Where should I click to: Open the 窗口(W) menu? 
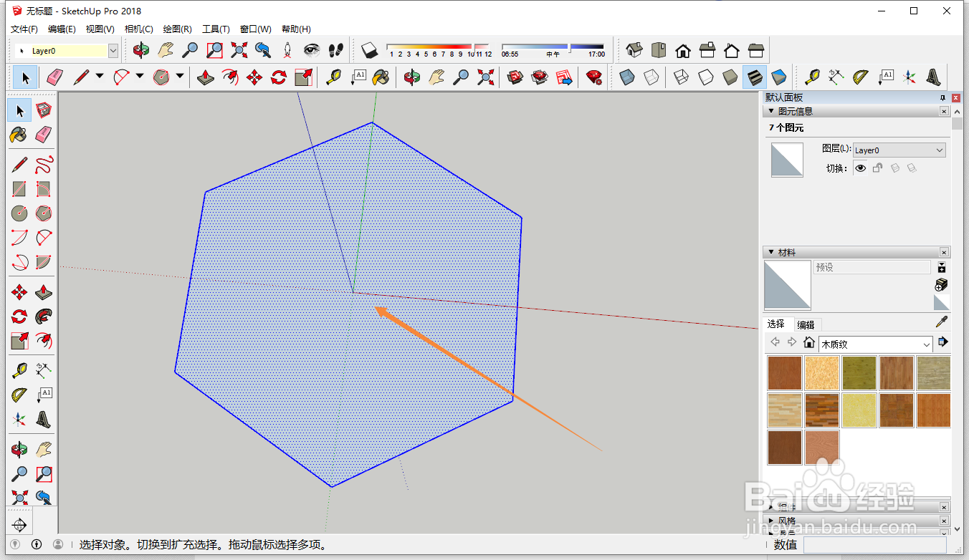255,29
